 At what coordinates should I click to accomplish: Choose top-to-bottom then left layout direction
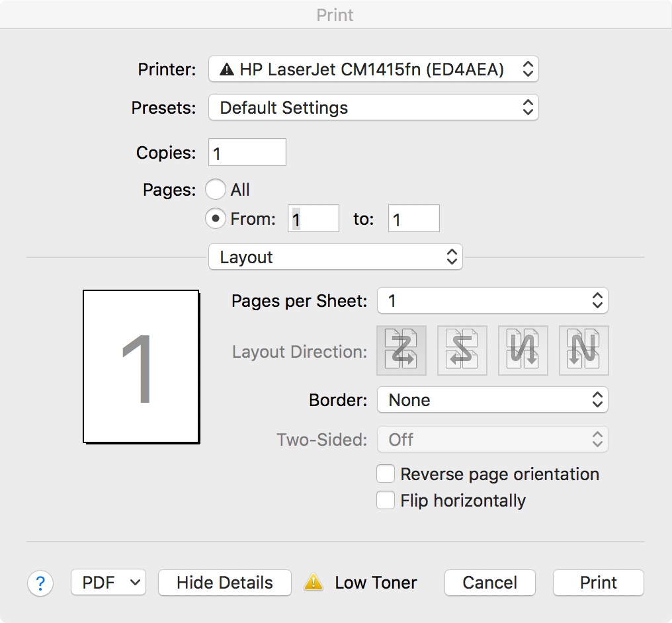pos(584,351)
